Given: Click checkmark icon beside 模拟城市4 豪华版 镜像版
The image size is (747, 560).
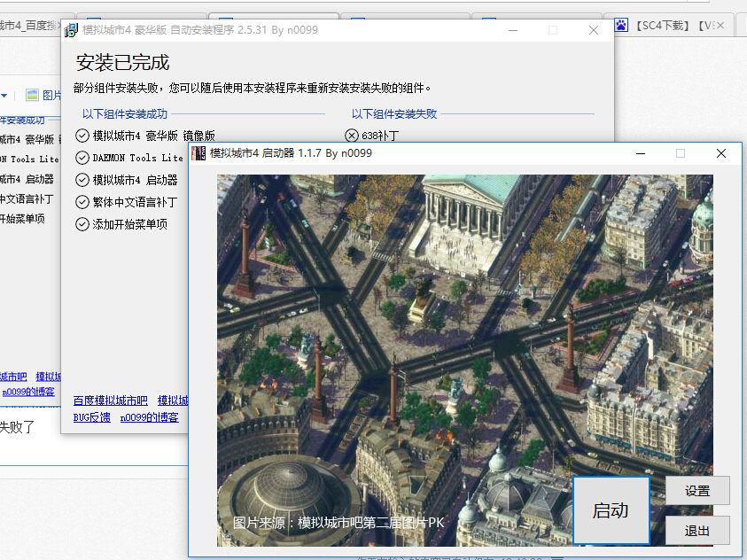Looking at the screenshot, I should 82,136.
